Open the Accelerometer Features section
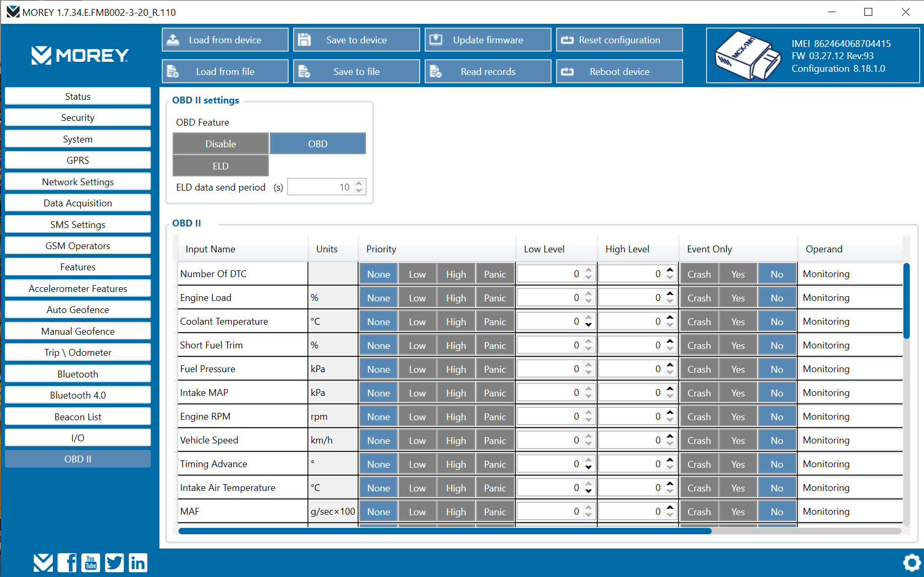Viewport: 924px width, 577px height. pos(78,288)
